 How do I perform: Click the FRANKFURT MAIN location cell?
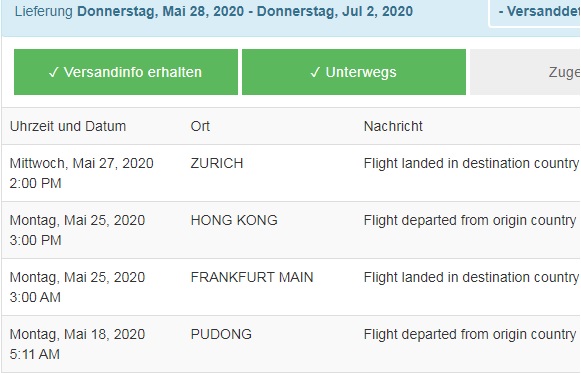252,277
